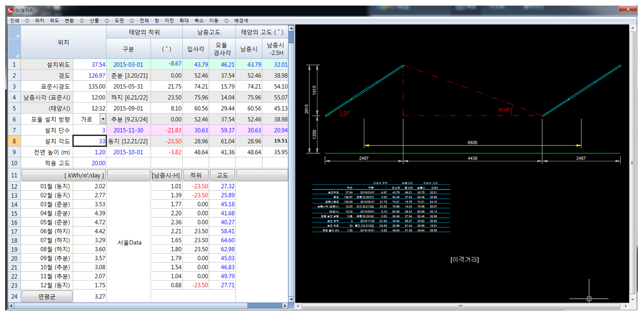
Task: Click the sheet vertical scrollbar up arrow
Action: [292, 28]
